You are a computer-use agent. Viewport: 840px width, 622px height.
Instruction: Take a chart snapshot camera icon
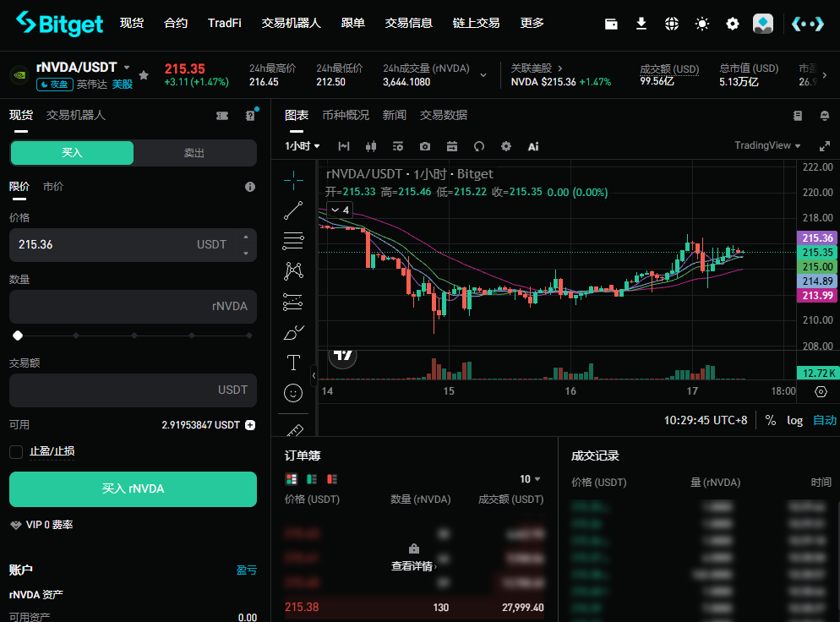tap(425, 146)
